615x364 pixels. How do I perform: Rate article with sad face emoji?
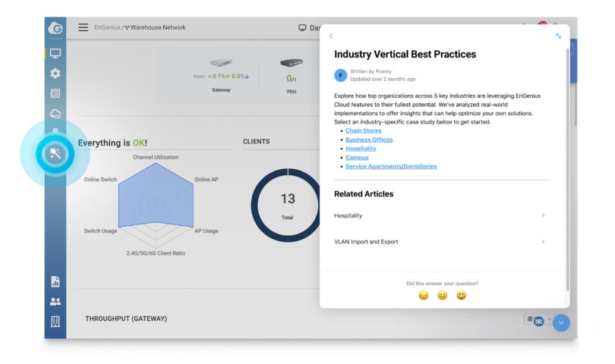coord(423,296)
